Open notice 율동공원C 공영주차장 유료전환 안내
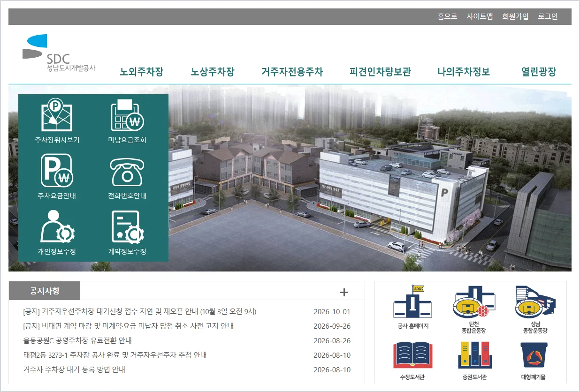The width and height of the screenshot is (580, 392). 77,340
